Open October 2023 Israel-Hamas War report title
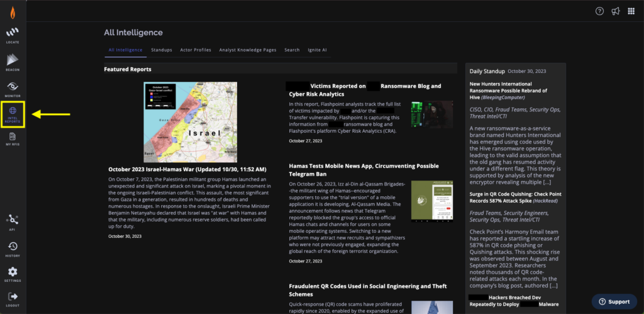 click(x=187, y=169)
